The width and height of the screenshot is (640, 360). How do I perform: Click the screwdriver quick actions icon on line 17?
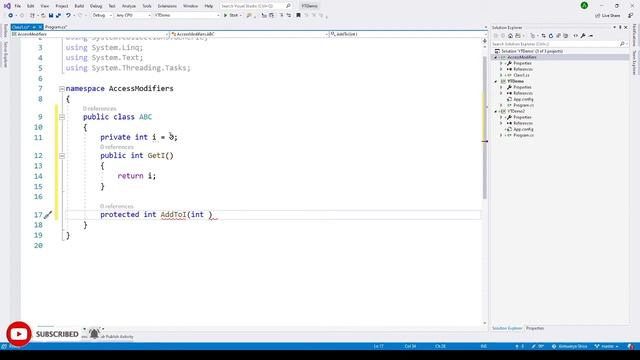pos(48,215)
